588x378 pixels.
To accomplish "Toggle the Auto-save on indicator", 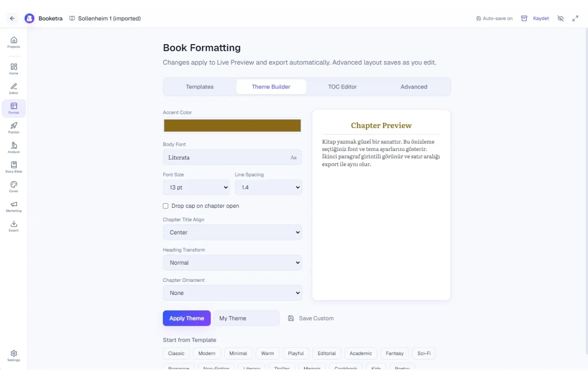I will (494, 18).
